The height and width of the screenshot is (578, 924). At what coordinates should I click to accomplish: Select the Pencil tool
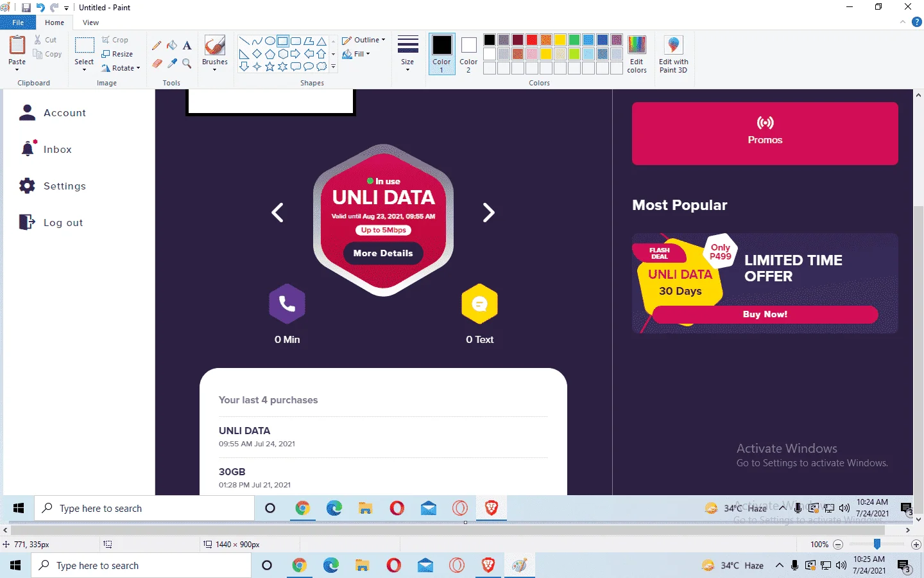[x=157, y=46]
